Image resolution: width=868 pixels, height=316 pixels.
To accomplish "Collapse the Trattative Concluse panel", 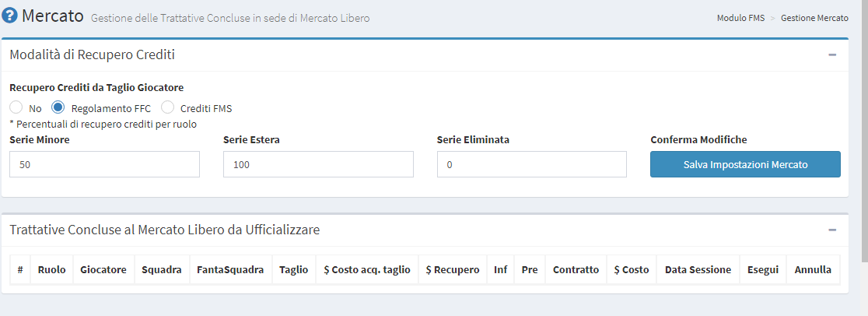I will (832, 230).
